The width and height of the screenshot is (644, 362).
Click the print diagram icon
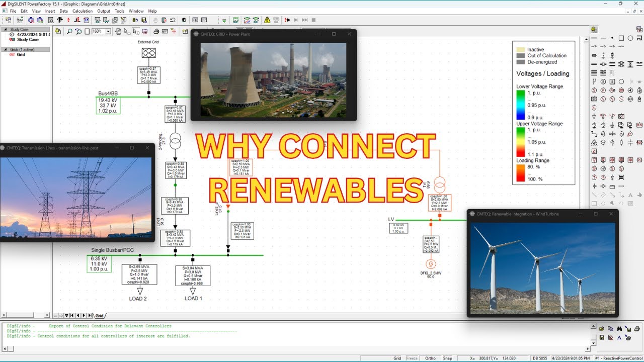click(x=156, y=31)
